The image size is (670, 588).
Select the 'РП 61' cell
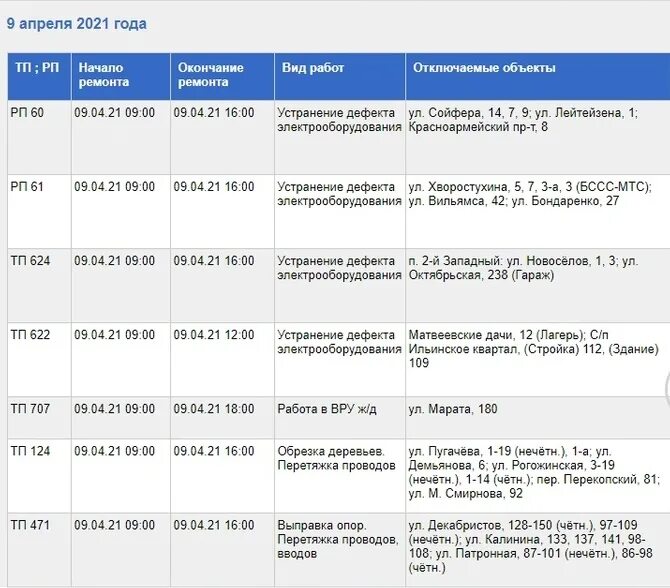point(39,211)
